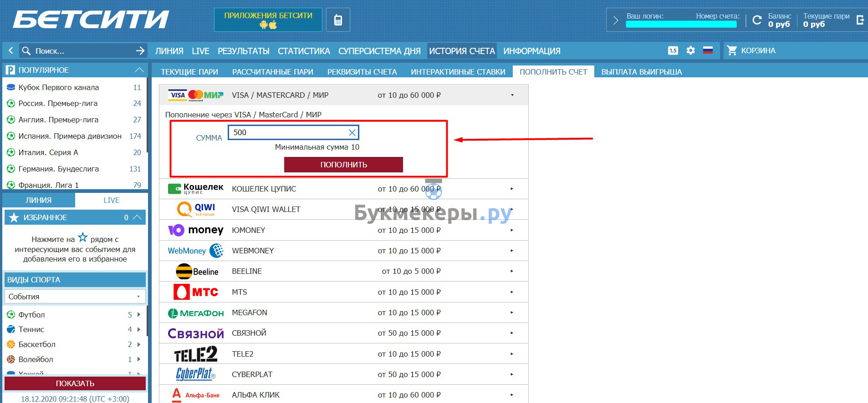Switch to Интерактивные ставки tab
This screenshot has height=403, width=868.
click(458, 72)
